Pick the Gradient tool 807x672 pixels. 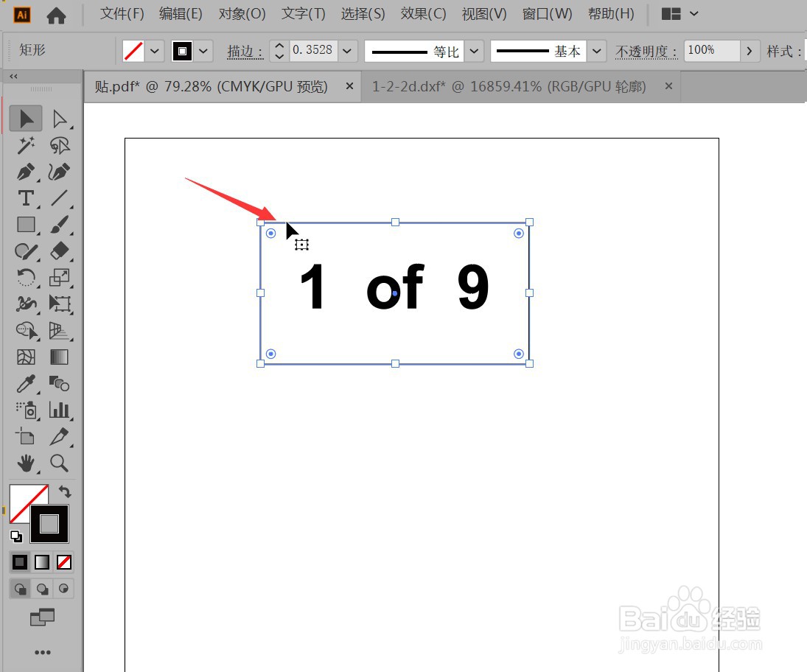(x=60, y=357)
